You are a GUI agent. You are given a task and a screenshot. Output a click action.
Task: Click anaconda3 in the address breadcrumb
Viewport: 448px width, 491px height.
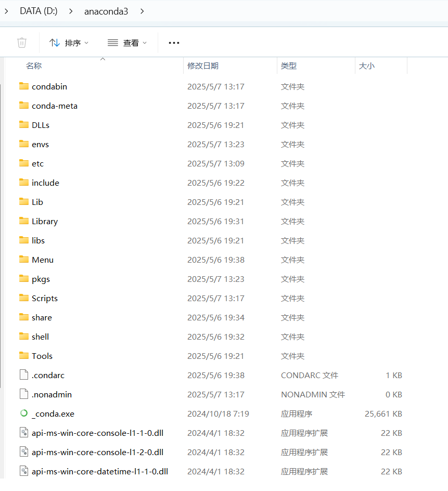106,11
